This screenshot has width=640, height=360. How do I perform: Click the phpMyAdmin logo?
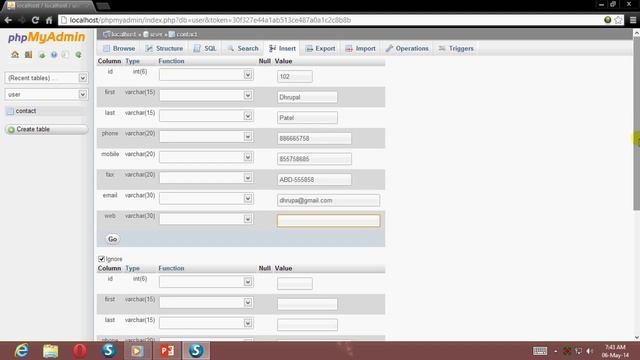(47, 38)
